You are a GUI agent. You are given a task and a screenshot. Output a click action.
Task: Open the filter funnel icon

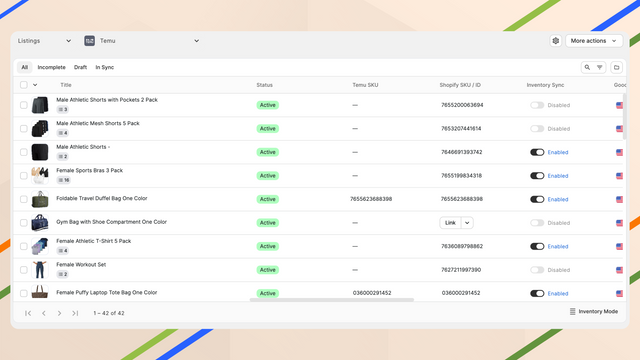(x=600, y=67)
